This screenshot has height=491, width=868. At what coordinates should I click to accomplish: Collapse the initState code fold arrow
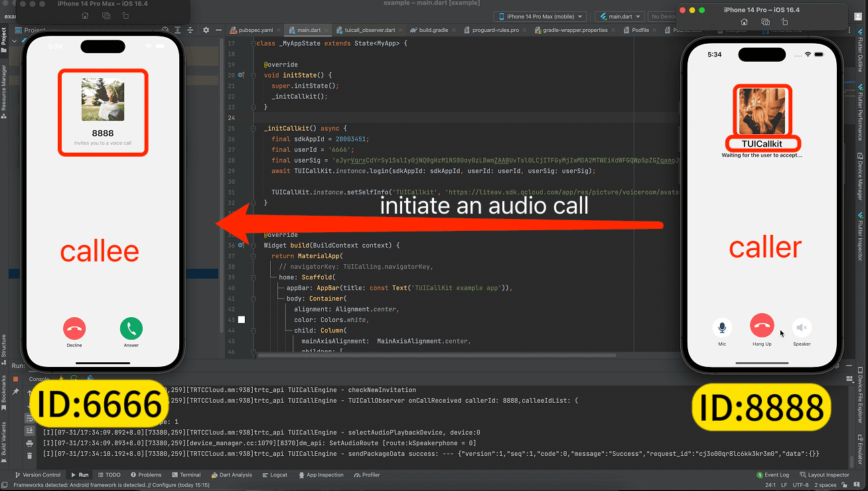point(253,75)
